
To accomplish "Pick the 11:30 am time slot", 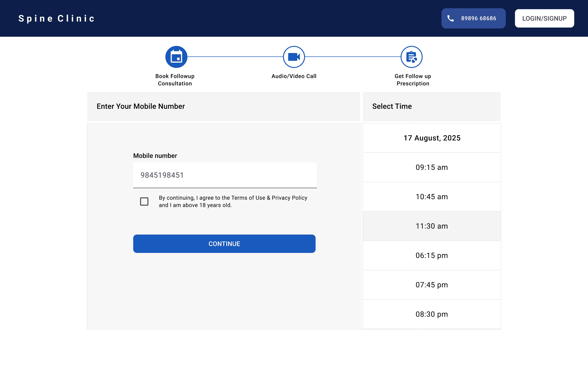I will pos(432,226).
